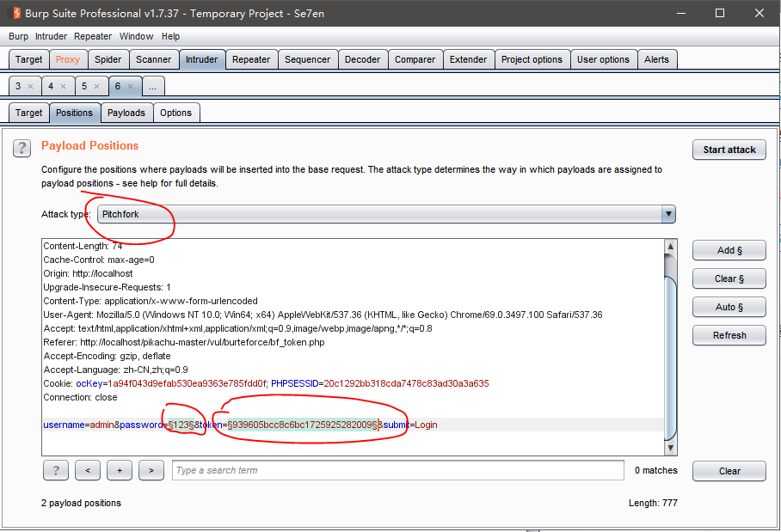This screenshot has height=532, width=781.
Task: Click the Content-Length: 74 line
Action: (83, 246)
